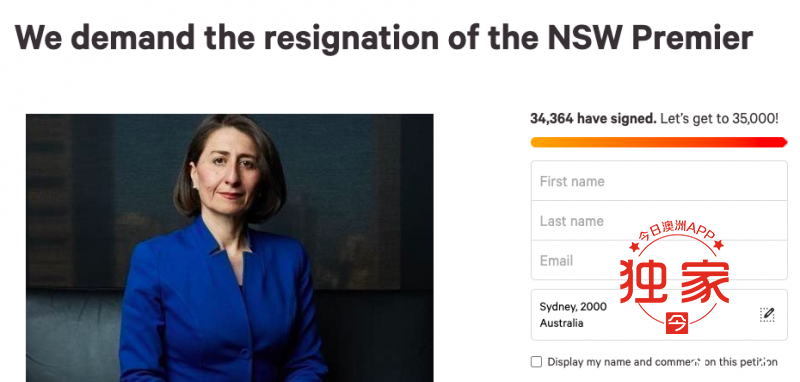
Task: Click the petition title heading
Action: [x=384, y=37]
